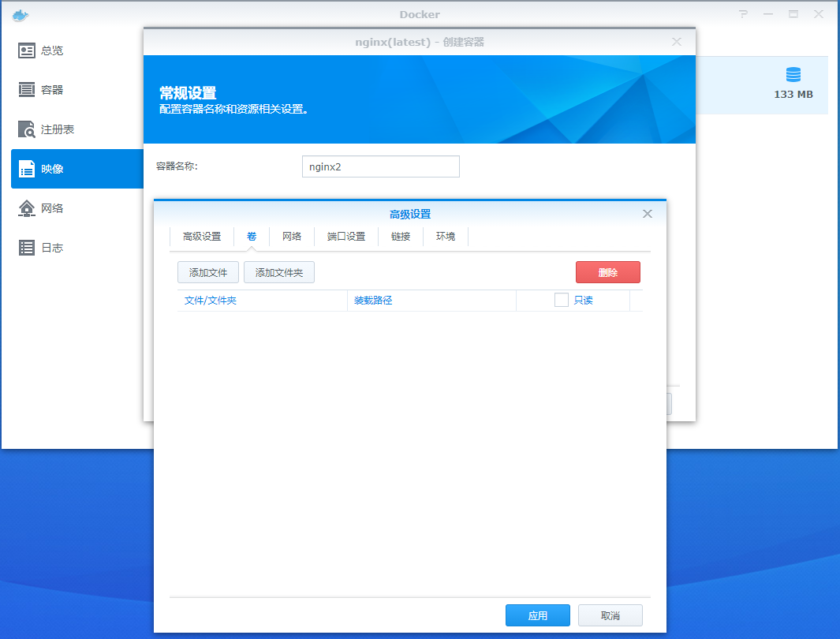840x639 pixels.
Task: Click the 添加文件 button
Action: [x=207, y=271]
